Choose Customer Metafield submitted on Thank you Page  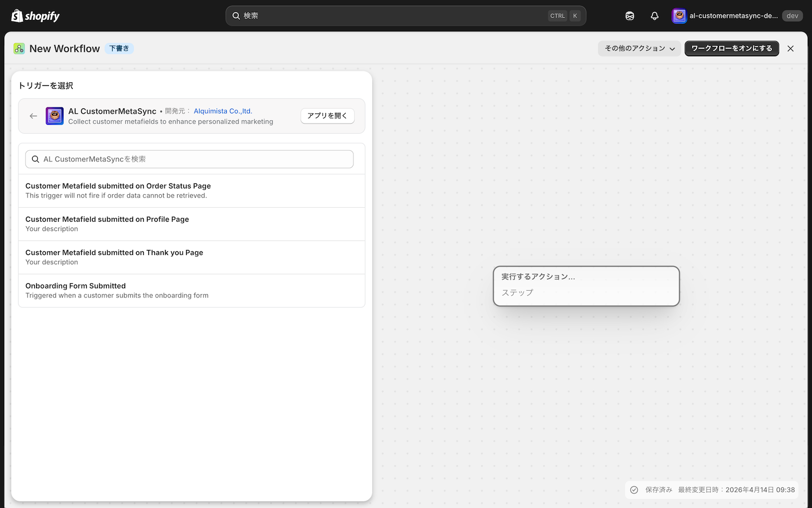pos(192,257)
